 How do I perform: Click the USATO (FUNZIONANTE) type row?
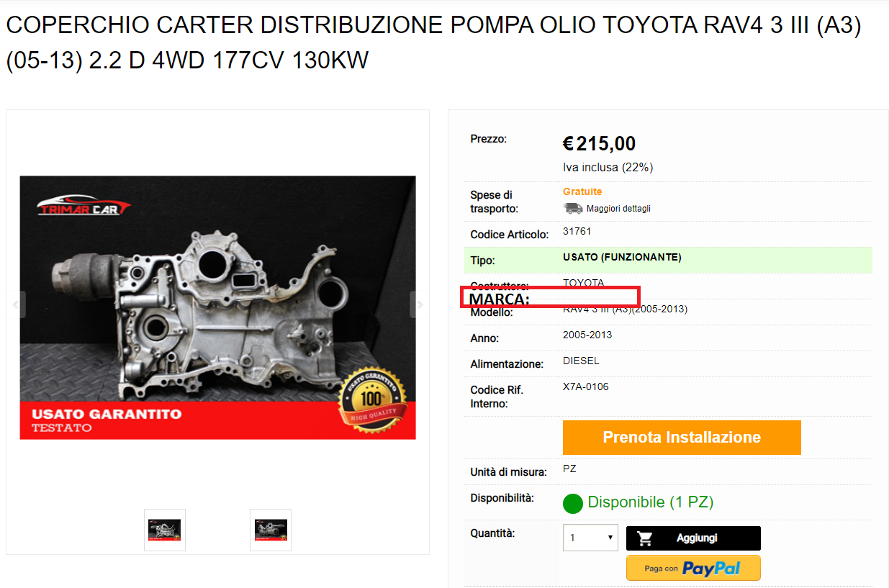[x=668, y=260]
